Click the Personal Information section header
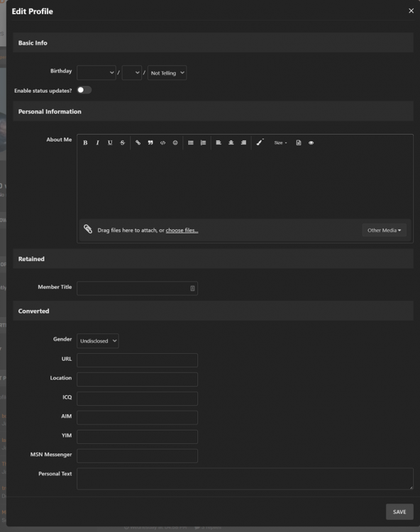 [213, 111]
